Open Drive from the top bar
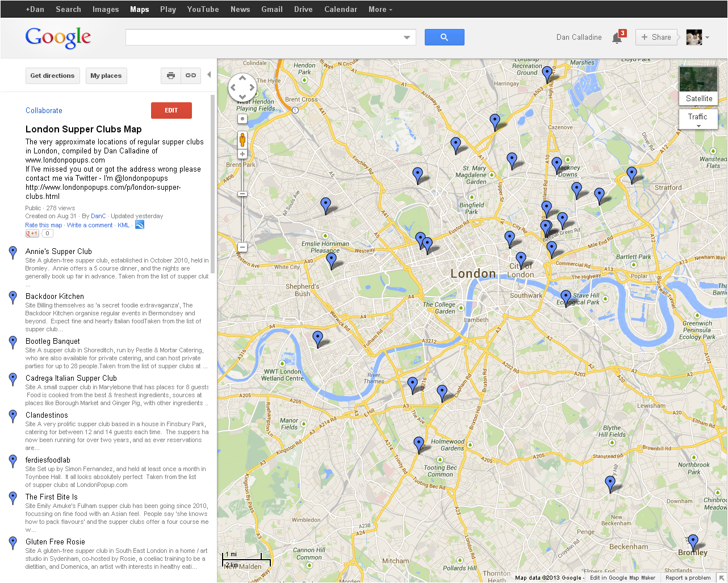 coord(303,9)
